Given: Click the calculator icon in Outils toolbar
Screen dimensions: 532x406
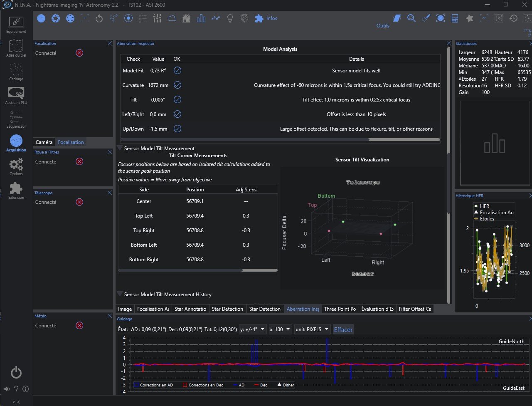Looking at the screenshot, I should (x=455, y=18).
